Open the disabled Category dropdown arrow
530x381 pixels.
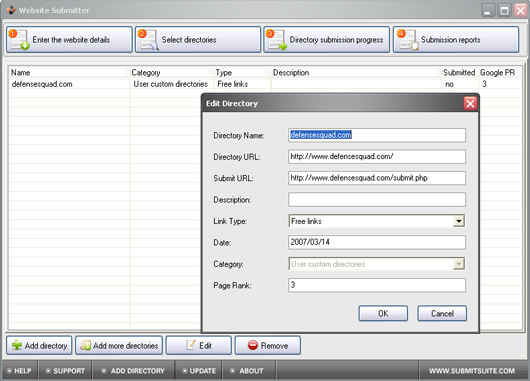pos(459,264)
